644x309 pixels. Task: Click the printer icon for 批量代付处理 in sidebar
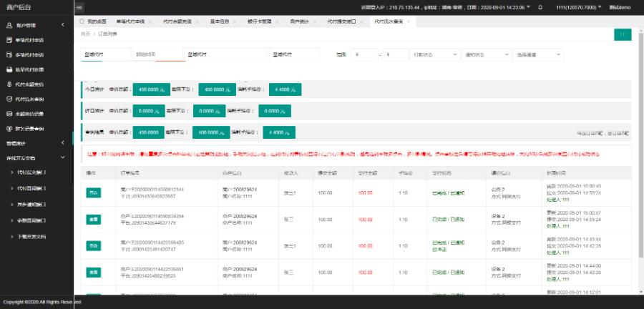click(9, 69)
